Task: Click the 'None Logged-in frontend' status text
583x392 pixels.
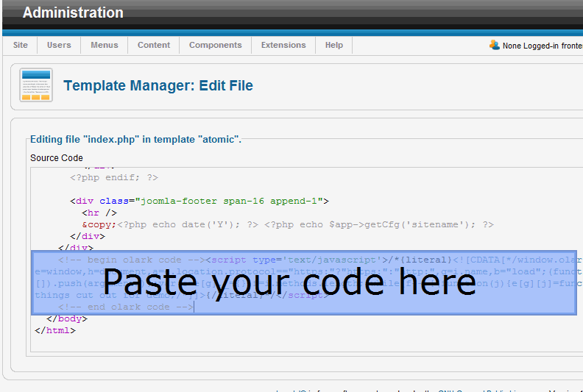Action: click(542, 46)
